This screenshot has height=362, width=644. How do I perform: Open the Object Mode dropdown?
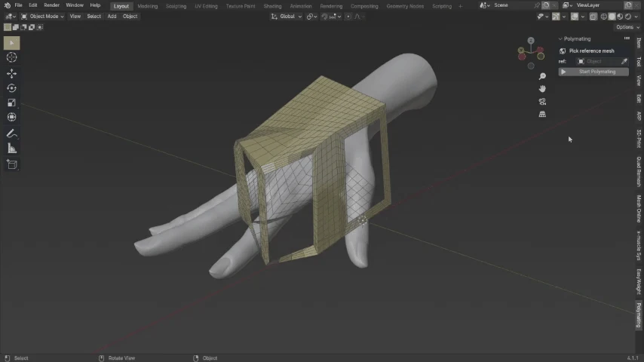tap(42, 17)
